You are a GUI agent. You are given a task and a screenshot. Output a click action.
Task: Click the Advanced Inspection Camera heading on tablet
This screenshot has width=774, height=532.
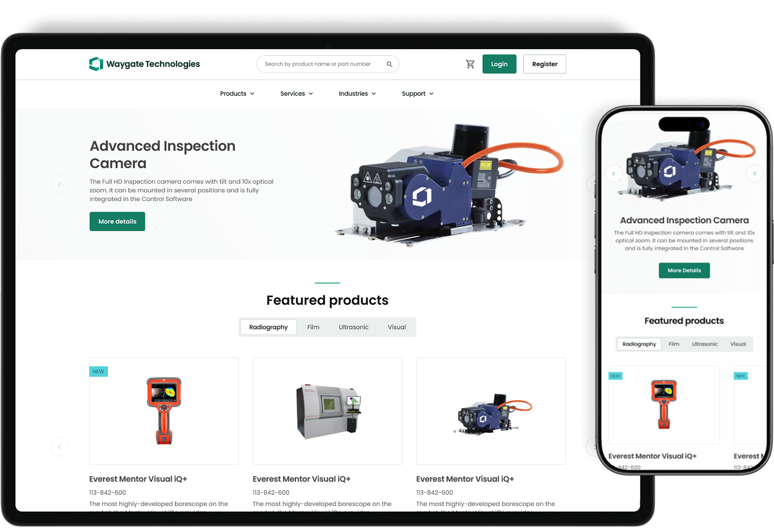click(x=162, y=155)
